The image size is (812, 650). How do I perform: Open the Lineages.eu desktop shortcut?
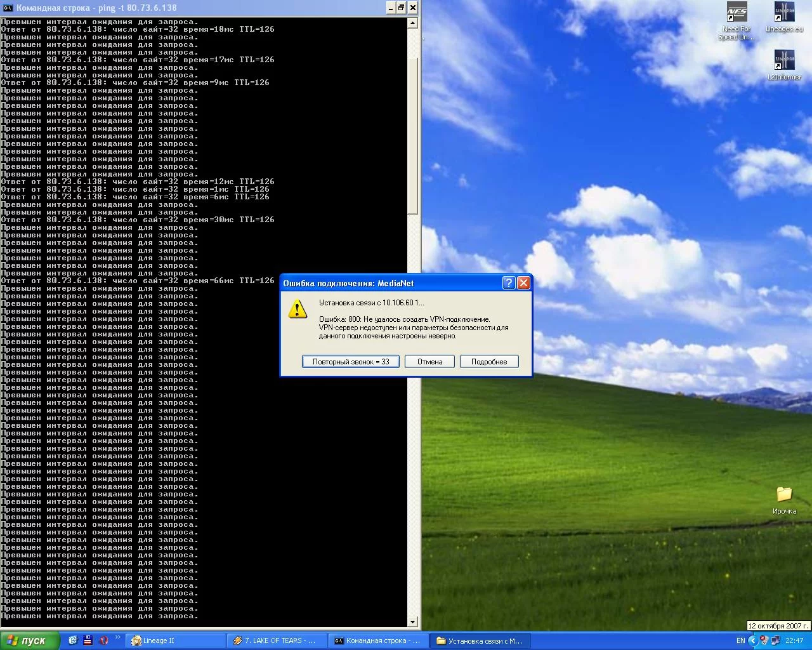[784, 17]
